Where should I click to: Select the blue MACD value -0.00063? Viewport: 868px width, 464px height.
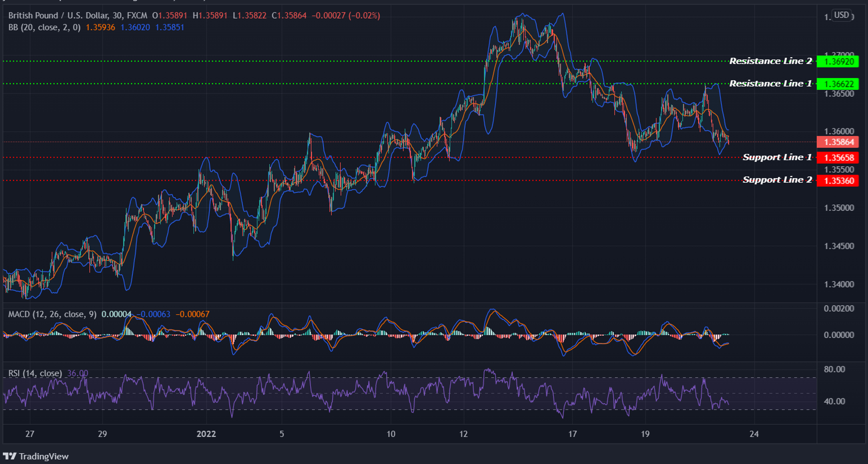pos(153,314)
